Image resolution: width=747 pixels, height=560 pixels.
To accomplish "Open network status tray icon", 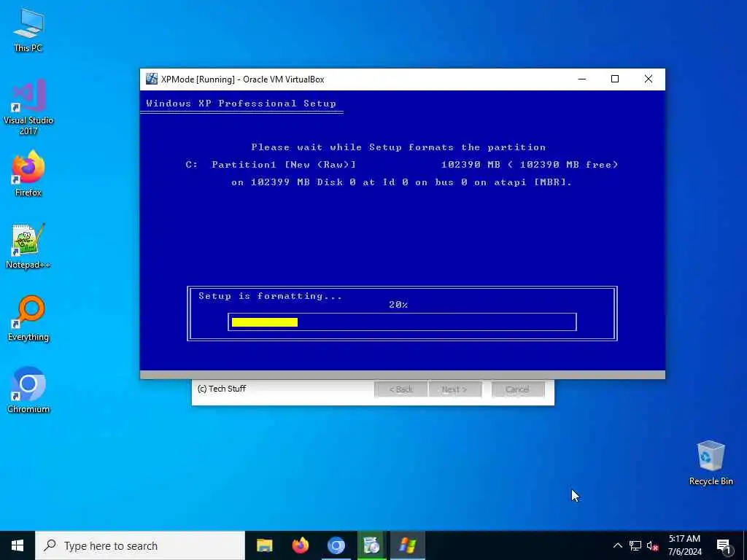I will click(635, 545).
